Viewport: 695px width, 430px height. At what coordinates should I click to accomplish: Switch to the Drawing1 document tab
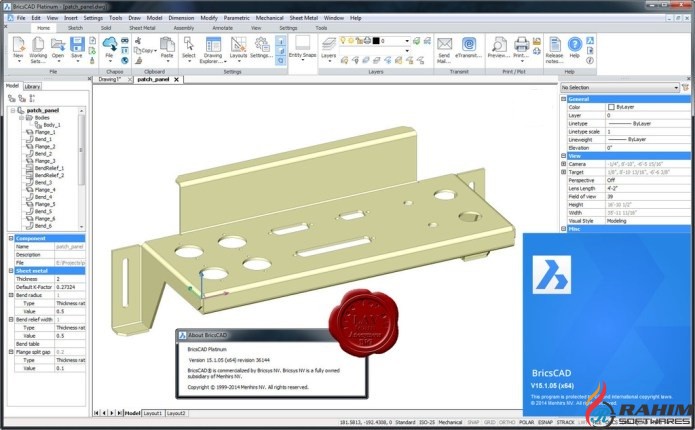tap(109, 79)
